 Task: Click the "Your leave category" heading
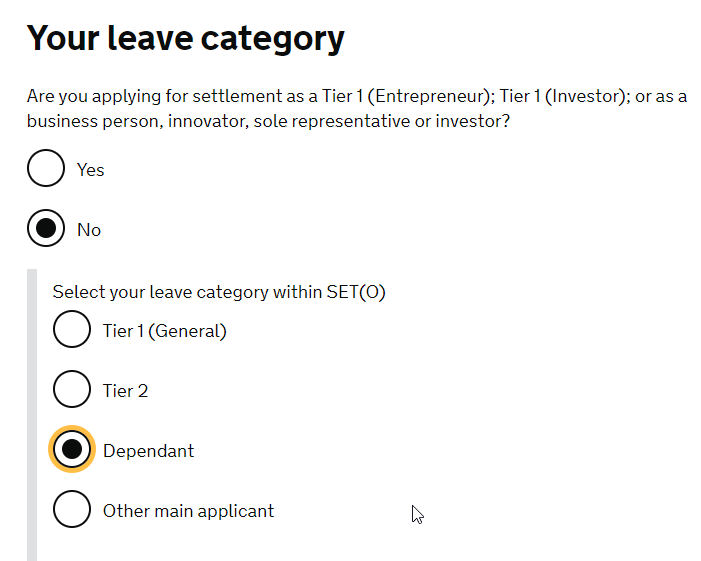186,39
